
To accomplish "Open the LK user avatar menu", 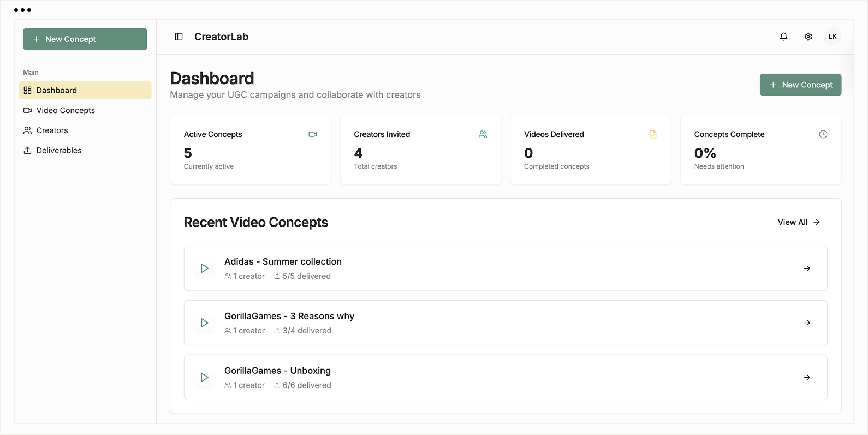I will tap(832, 37).
